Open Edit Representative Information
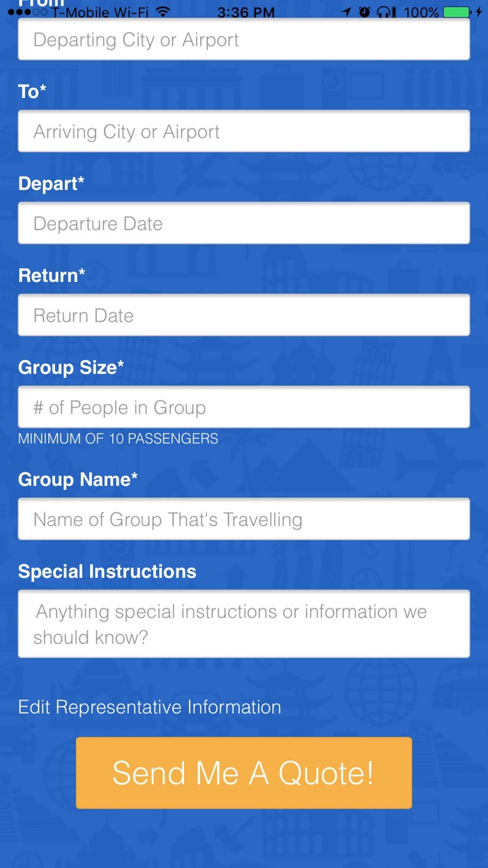Screen dimensions: 488x868 pyautogui.click(x=148, y=707)
